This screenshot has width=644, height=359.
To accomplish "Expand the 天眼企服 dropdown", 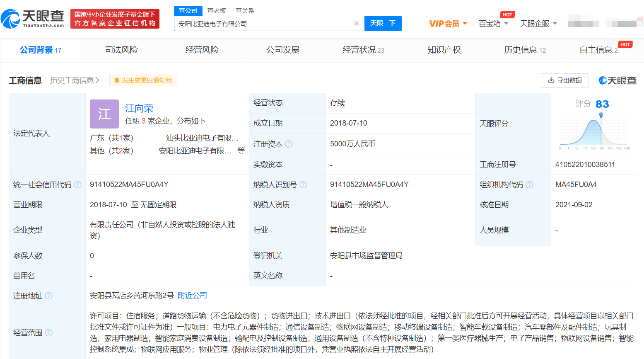I will click(538, 24).
